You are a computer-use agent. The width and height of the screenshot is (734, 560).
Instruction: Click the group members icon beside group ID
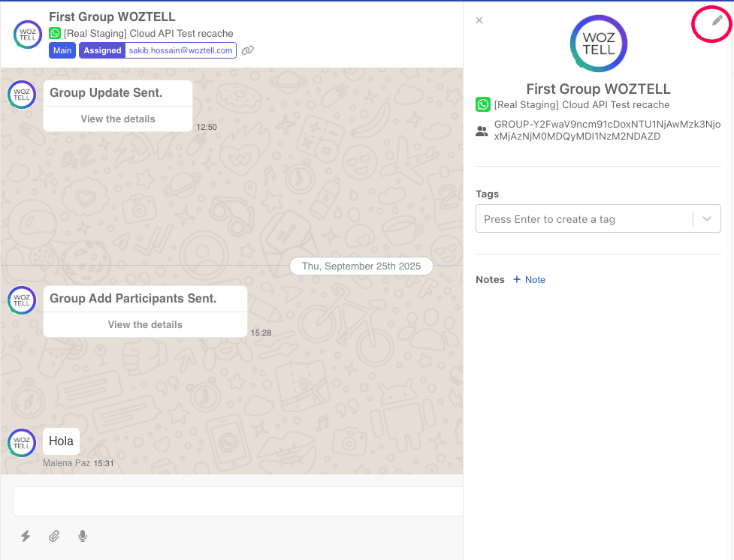tap(482, 131)
